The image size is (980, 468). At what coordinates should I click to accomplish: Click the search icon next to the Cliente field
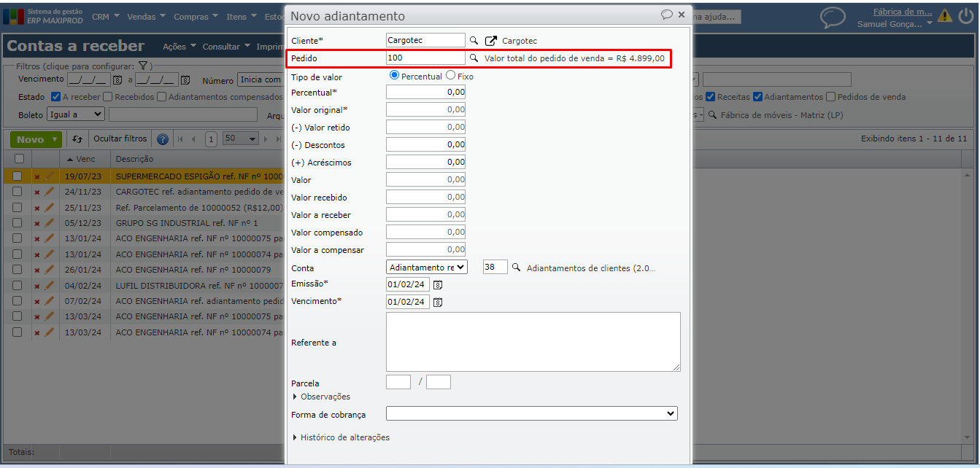[474, 41]
